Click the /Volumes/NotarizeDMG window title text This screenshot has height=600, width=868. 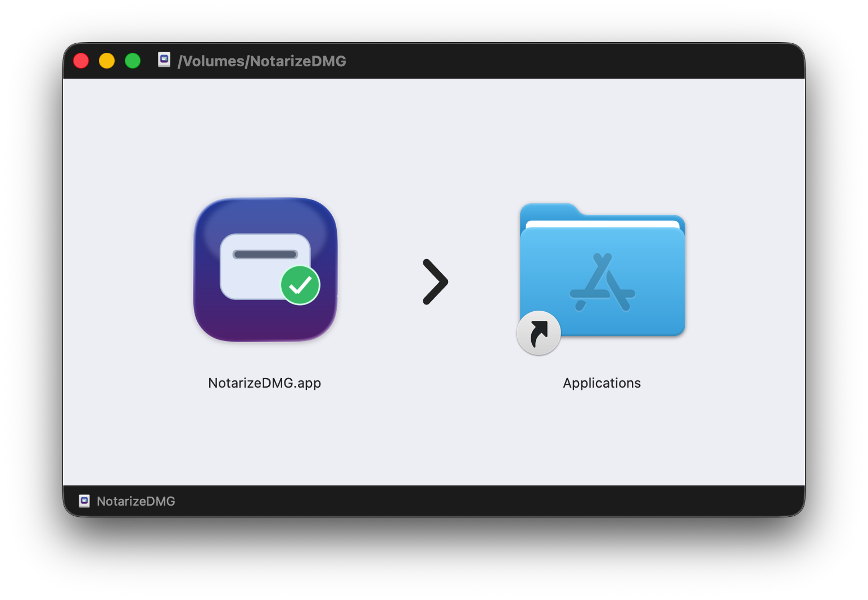[x=262, y=61]
